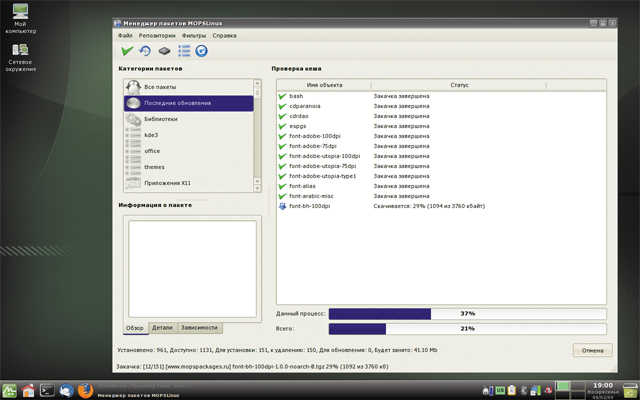Click the Данный процесс progress bar at 37%
Image resolution: width=640 pixels, height=400 pixels.
467,314
